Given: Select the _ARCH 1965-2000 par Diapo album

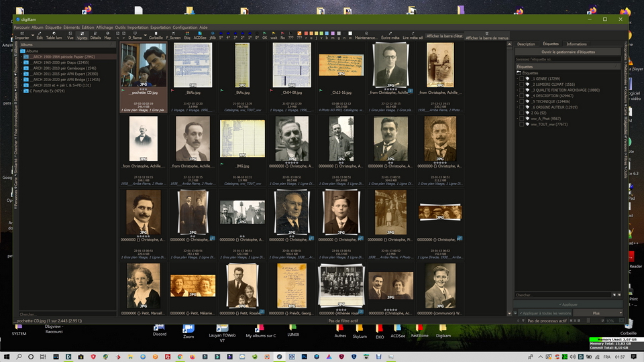Looking at the screenshot, I should click(x=62, y=62).
